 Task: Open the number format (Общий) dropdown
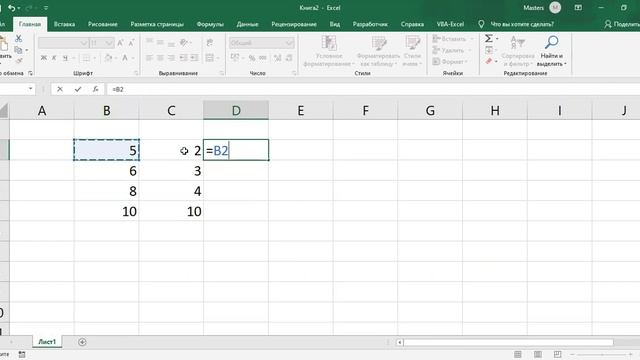point(289,42)
